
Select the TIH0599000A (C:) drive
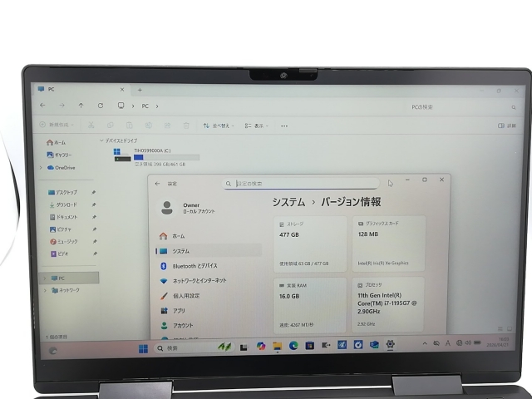click(x=156, y=157)
